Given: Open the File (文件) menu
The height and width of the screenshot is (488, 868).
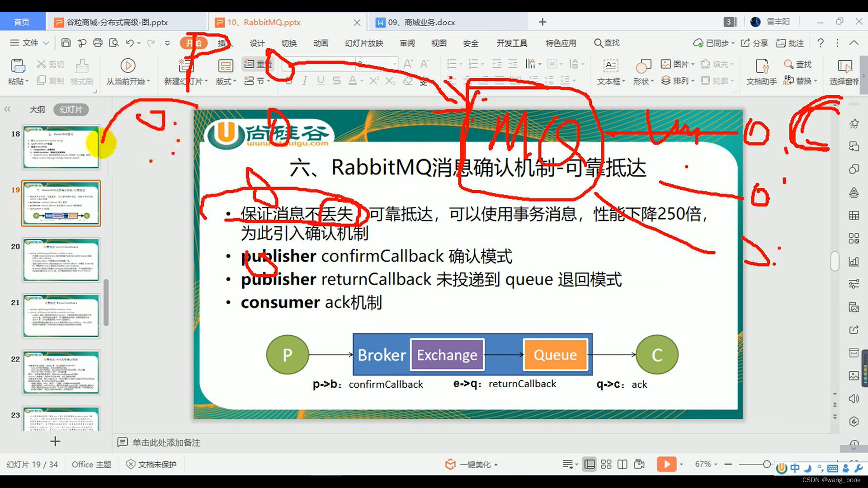Looking at the screenshot, I should click(x=29, y=43).
